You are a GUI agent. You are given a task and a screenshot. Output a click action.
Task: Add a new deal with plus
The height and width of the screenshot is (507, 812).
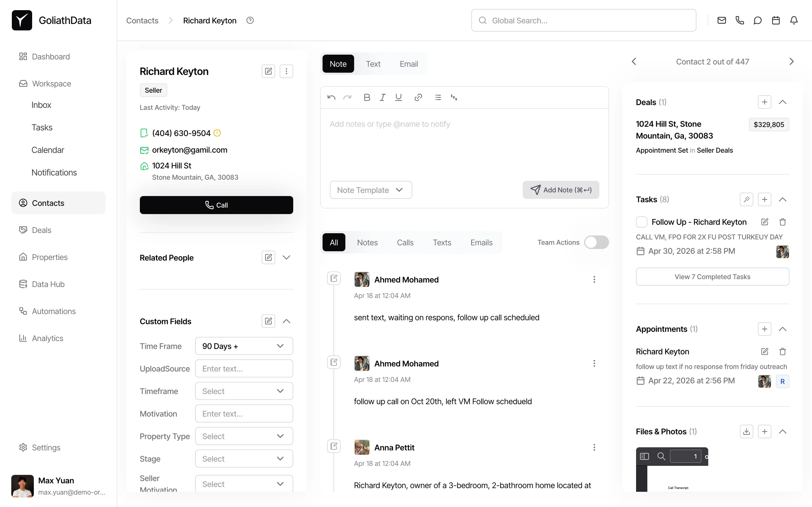764,102
